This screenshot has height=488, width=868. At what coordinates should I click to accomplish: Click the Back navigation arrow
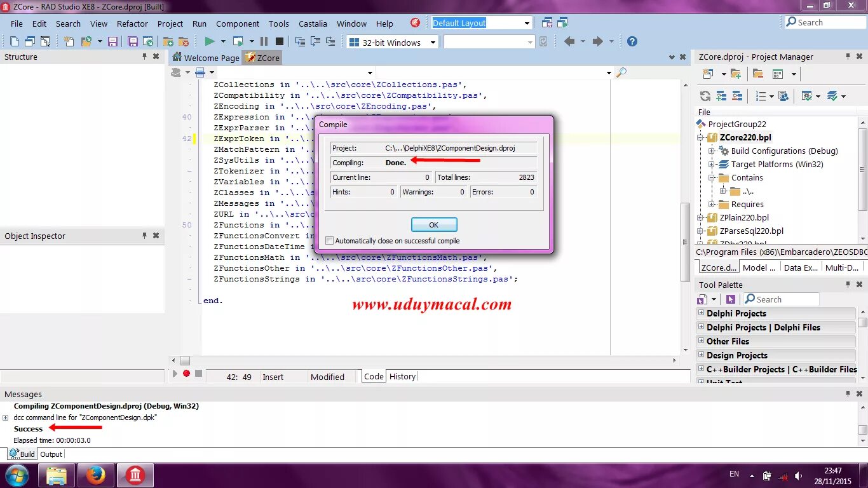(x=569, y=41)
